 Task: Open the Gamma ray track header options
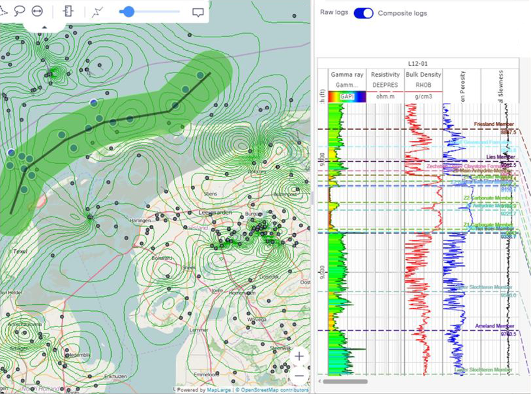click(346, 75)
